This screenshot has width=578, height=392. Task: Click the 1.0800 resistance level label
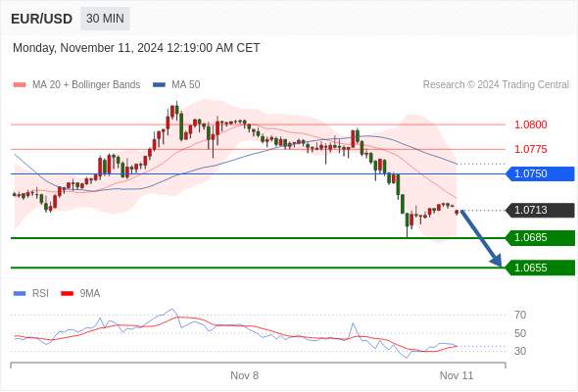530,124
